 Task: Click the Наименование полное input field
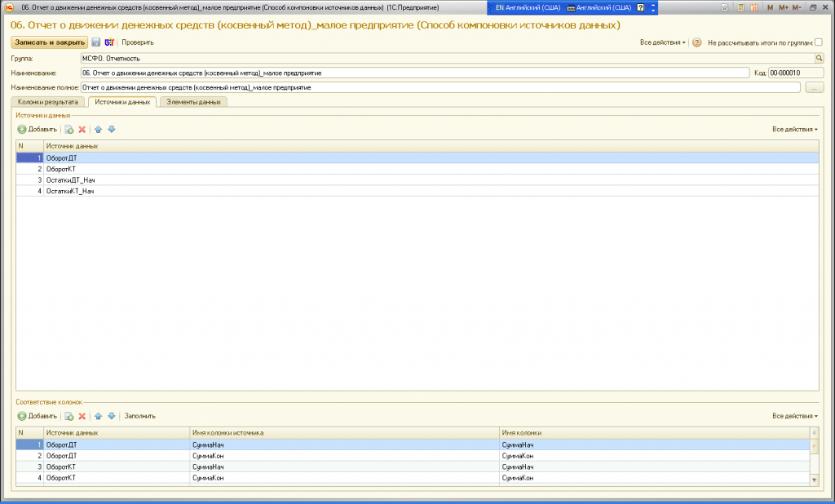[x=440, y=87]
